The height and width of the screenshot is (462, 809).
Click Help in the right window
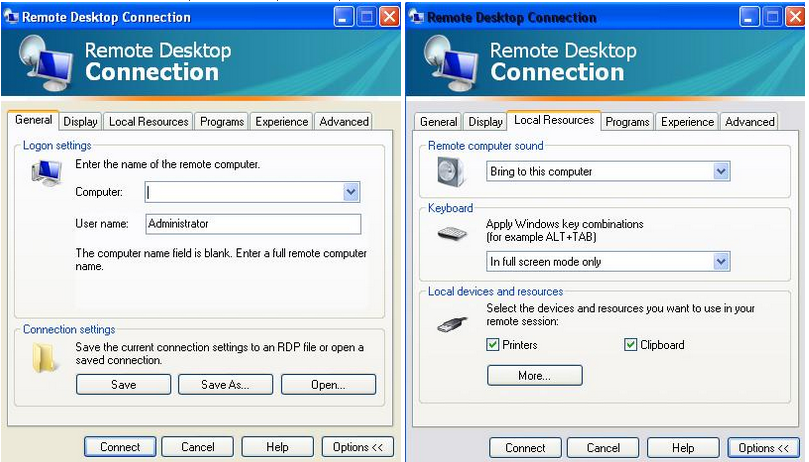coord(683,448)
